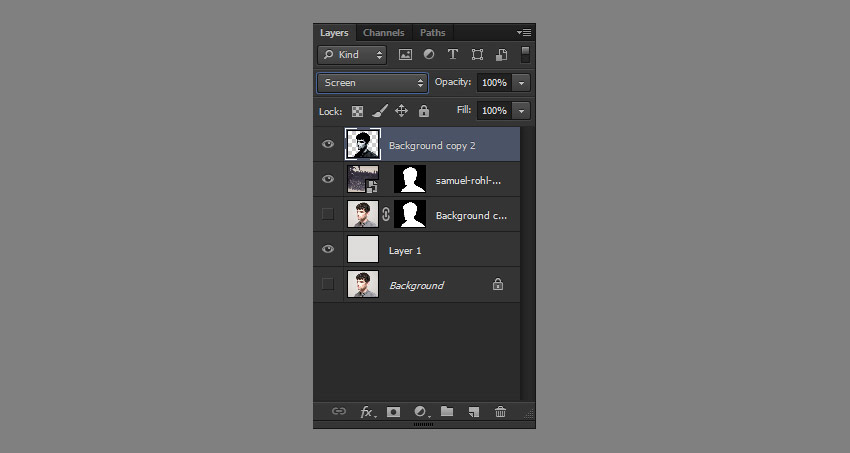This screenshot has height=453, width=850.
Task: Click the Fill percentage value field
Action: 494,111
